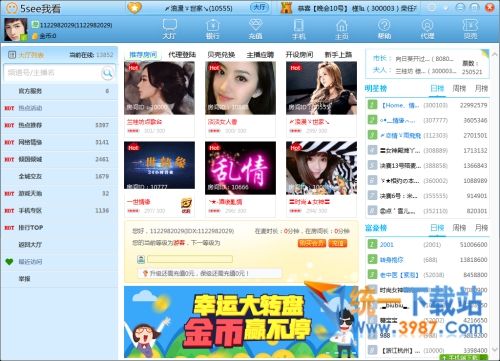Click the gold heart badge in title bar
500x361 pixels.
point(134,7)
